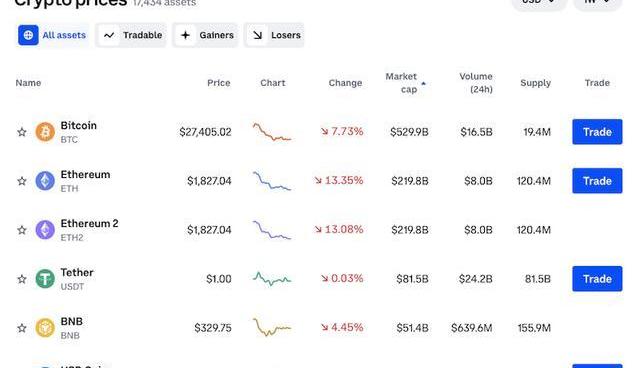
Task: Toggle the Tether watchlist star
Action: coord(22,279)
